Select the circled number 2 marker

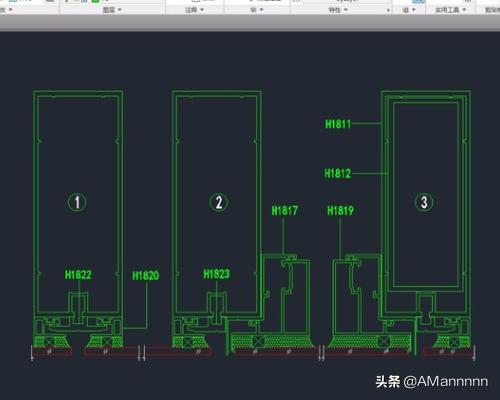tap(219, 202)
